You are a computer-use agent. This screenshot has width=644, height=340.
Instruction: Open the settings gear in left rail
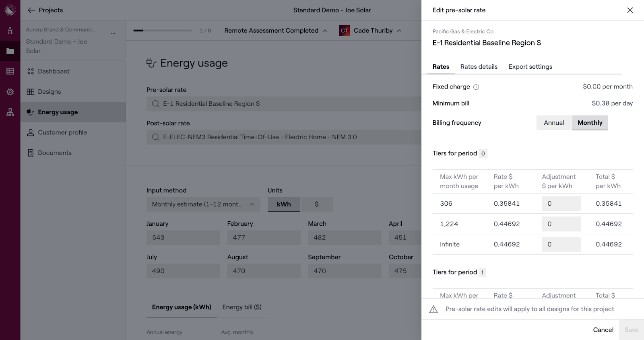10,92
